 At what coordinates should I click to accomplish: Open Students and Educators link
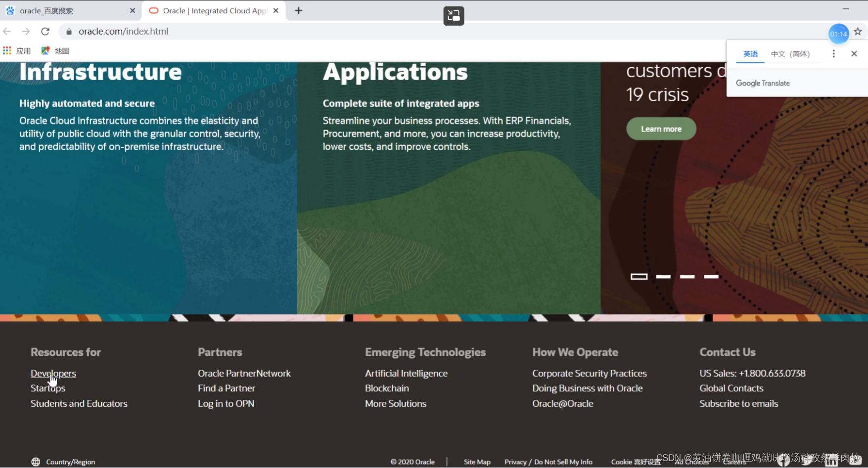[79, 404]
